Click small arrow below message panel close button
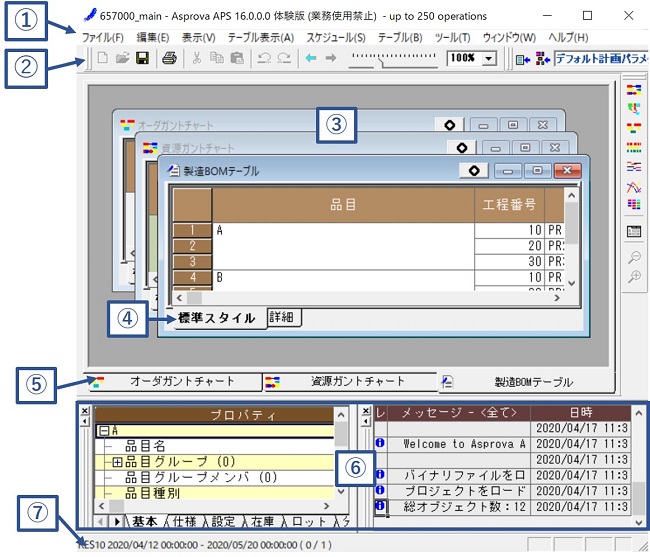Image resolution: width=650 pixels, height=557 pixels. [366, 421]
